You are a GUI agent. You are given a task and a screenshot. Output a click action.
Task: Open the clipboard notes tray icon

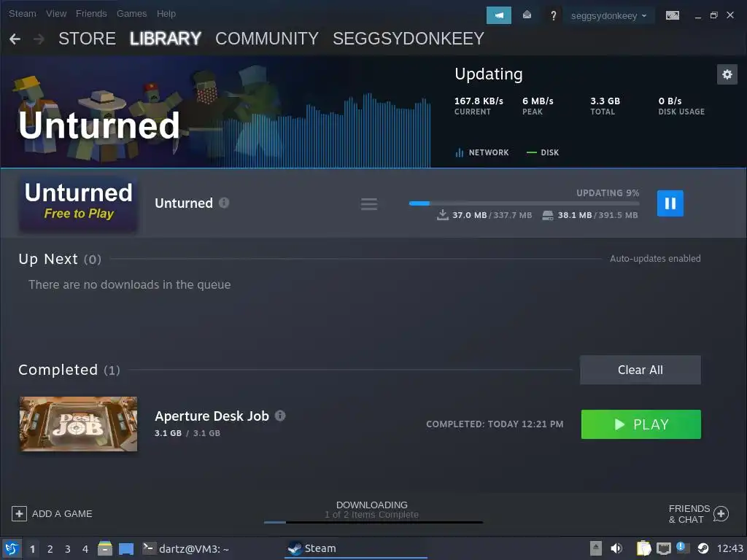(643, 548)
